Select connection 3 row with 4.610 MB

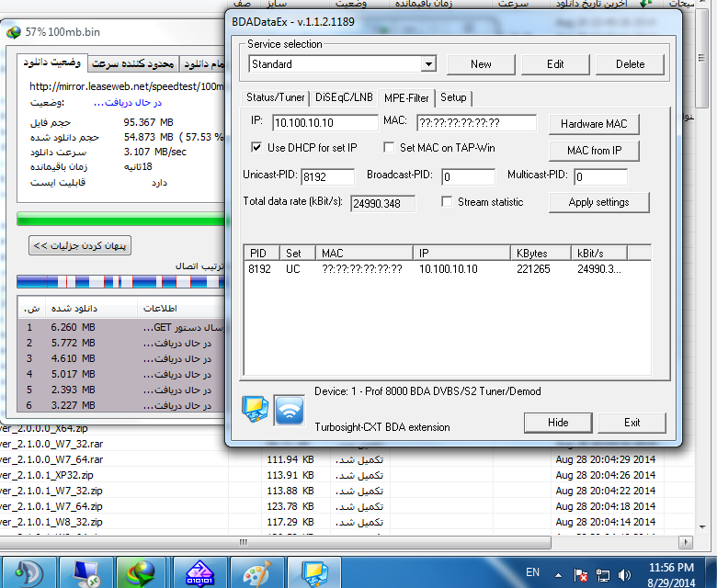coord(121,358)
